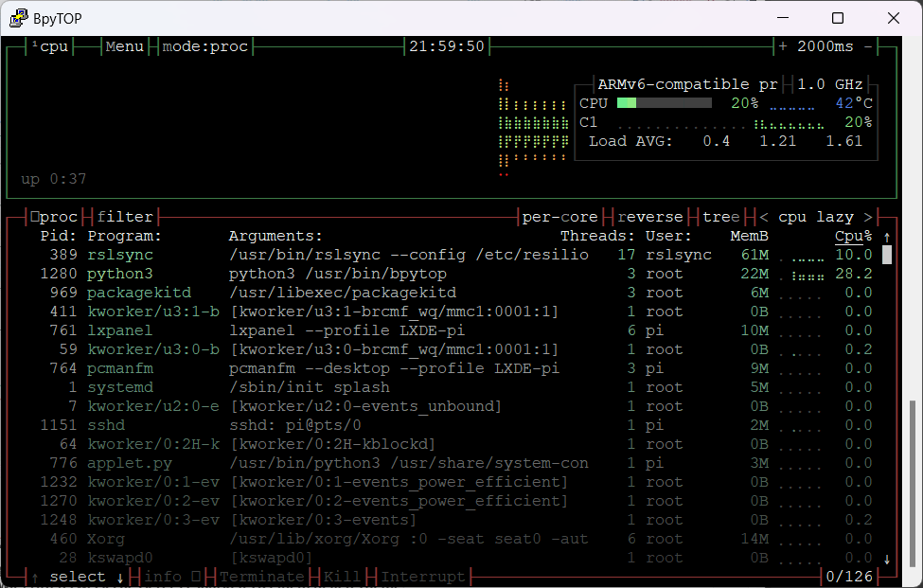
Task: Click scroll up arrow in process list
Action: pyautogui.click(x=887, y=237)
